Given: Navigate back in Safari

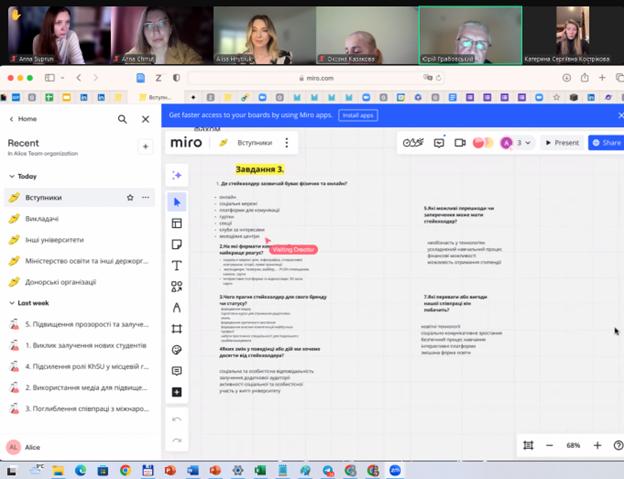Looking at the screenshot, I should pyautogui.click(x=79, y=78).
